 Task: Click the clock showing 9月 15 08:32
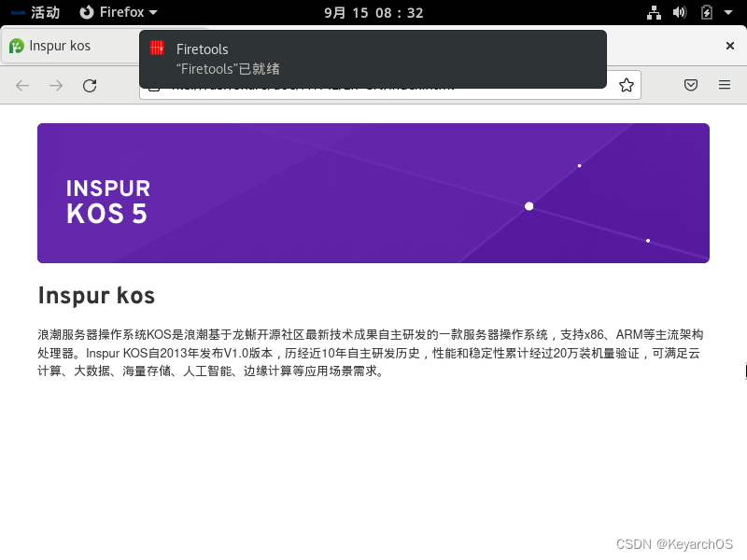tap(373, 12)
